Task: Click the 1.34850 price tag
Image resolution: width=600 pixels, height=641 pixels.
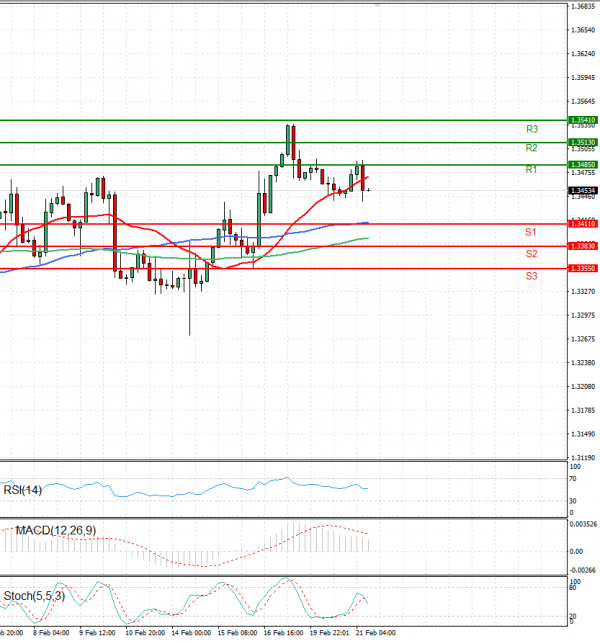Action: point(583,164)
